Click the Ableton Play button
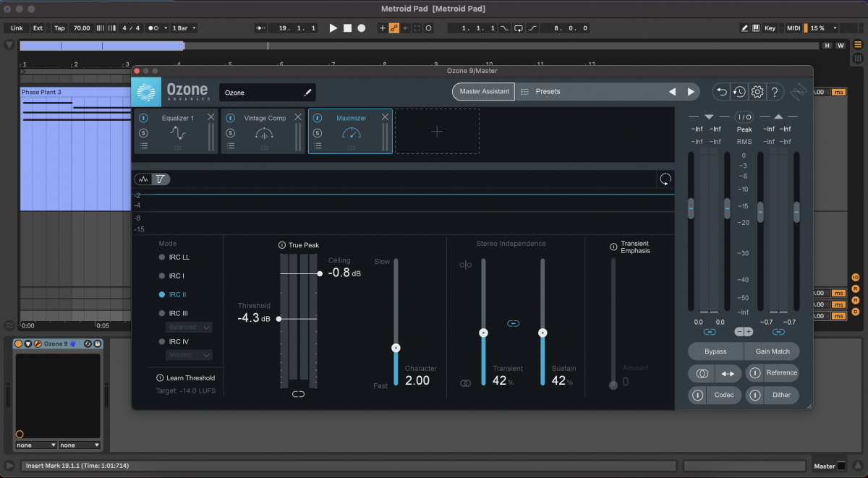The image size is (868, 478). pyautogui.click(x=333, y=28)
